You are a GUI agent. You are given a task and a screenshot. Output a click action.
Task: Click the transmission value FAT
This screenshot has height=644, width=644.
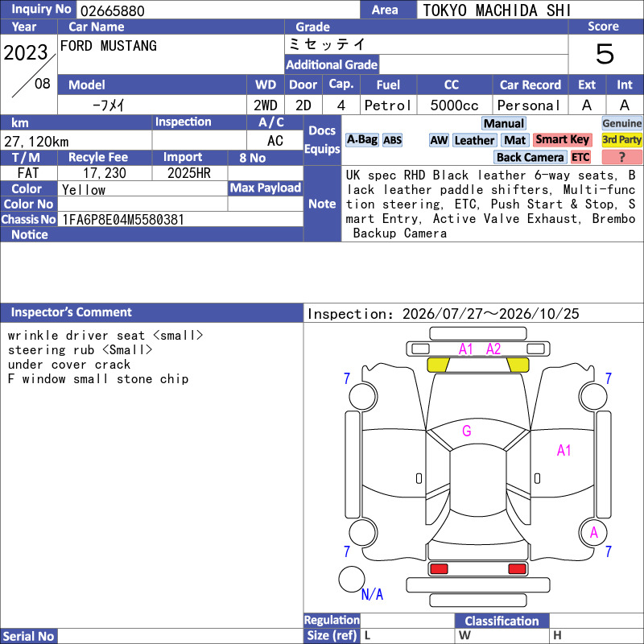(28, 173)
